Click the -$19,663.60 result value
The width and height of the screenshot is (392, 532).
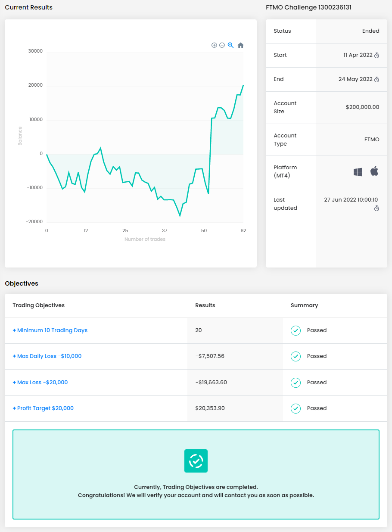pyautogui.click(x=211, y=383)
